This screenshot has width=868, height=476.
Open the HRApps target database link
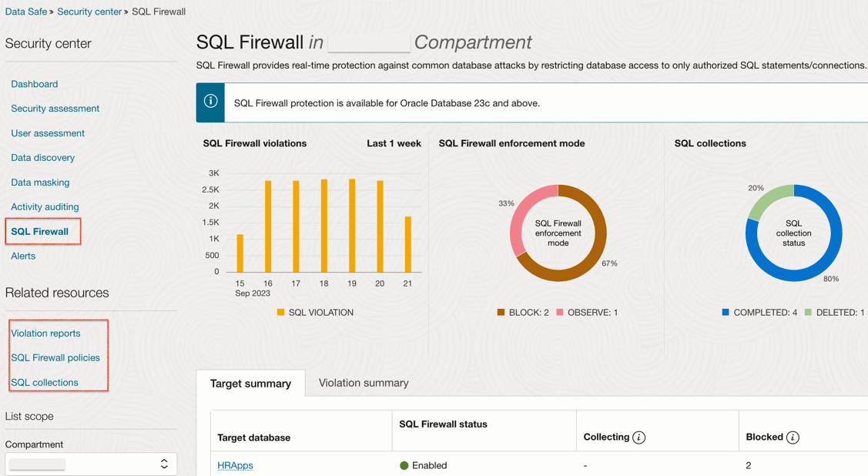(235, 465)
